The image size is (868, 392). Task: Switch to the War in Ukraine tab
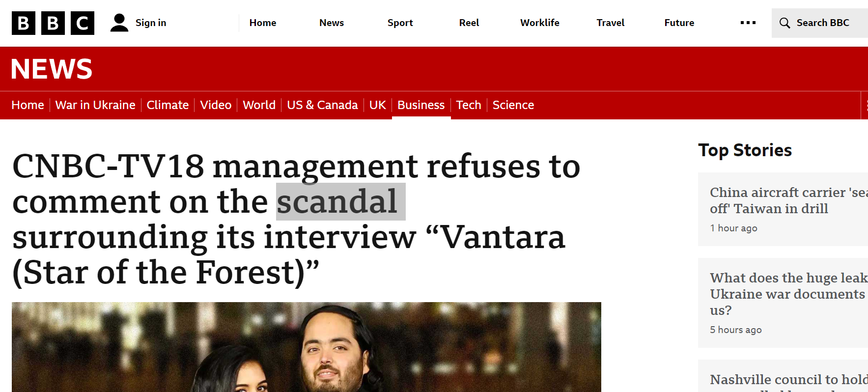95,105
